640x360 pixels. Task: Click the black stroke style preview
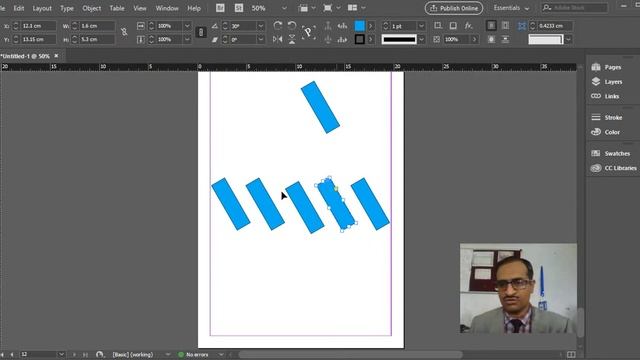399,40
